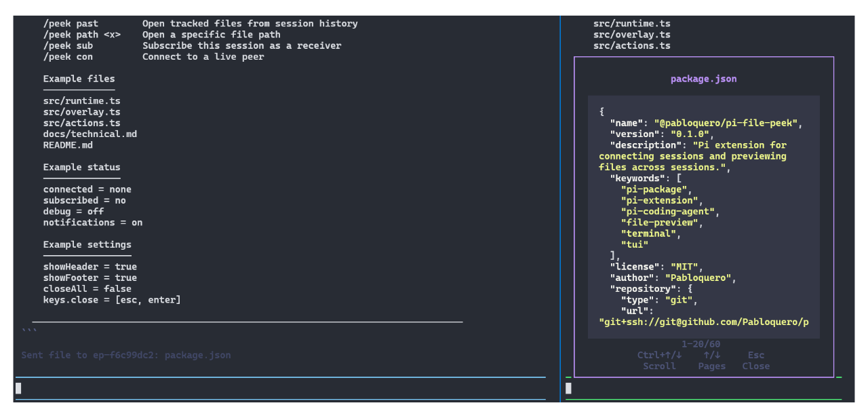Click the "name" key in package.json preview
Image resolution: width=868 pixels, height=418 pixels.
click(x=627, y=123)
